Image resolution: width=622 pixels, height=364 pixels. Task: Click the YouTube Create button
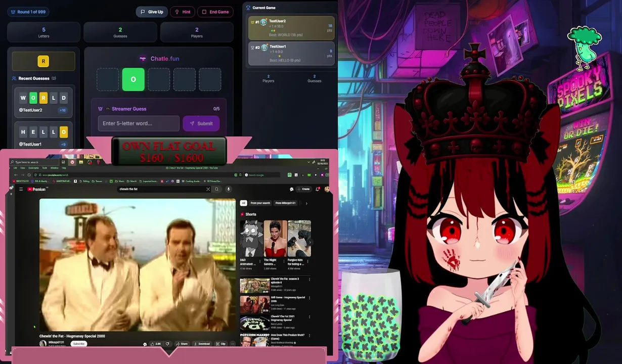304,189
